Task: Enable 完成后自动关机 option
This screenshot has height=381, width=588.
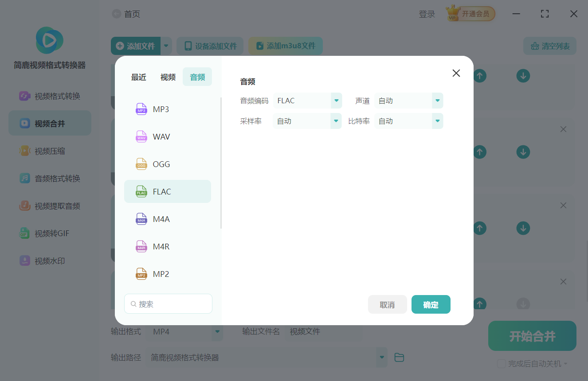Action: click(x=502, y=363)
